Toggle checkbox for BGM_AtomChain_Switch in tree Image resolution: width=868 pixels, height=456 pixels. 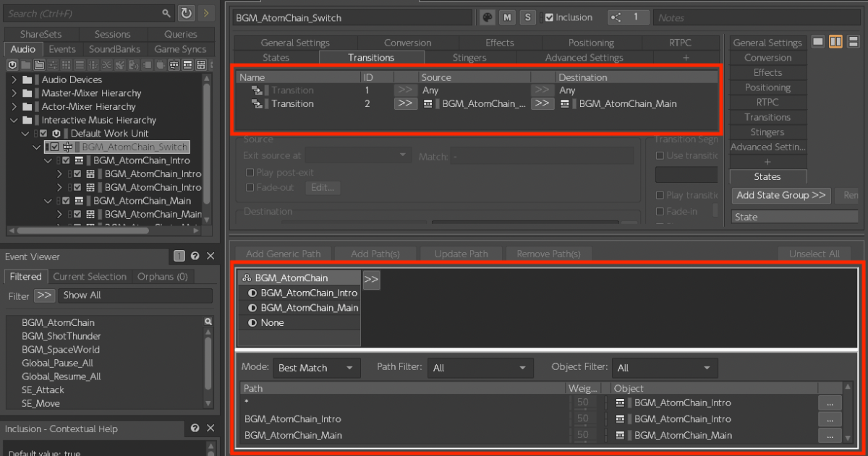pyautogui.click(x=55, y=147)
